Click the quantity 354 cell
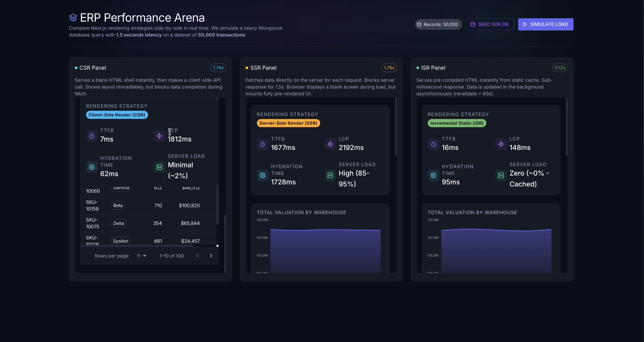This screenshot has width=644, height=342. pos(158,223)
